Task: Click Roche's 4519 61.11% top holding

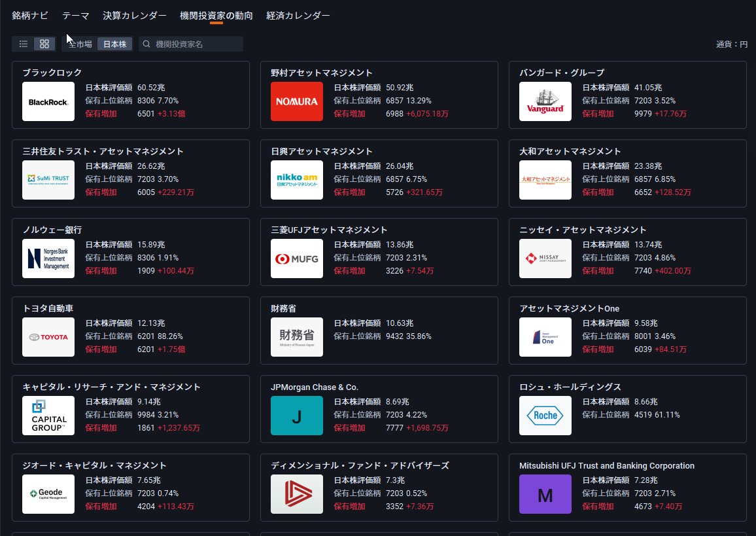Action: 657,415
